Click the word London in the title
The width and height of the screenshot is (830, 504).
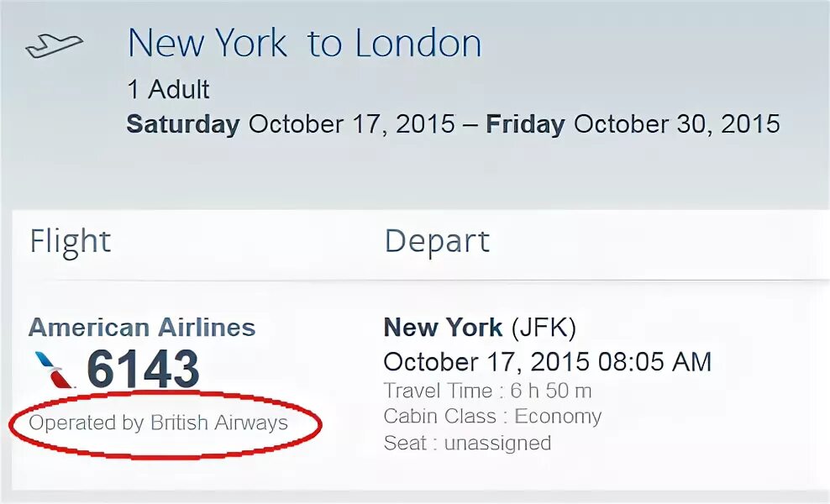click(418, 44)
